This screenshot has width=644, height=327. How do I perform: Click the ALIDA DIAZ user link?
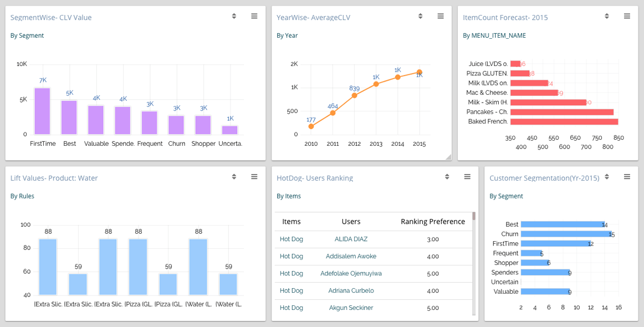coord(351,239)
